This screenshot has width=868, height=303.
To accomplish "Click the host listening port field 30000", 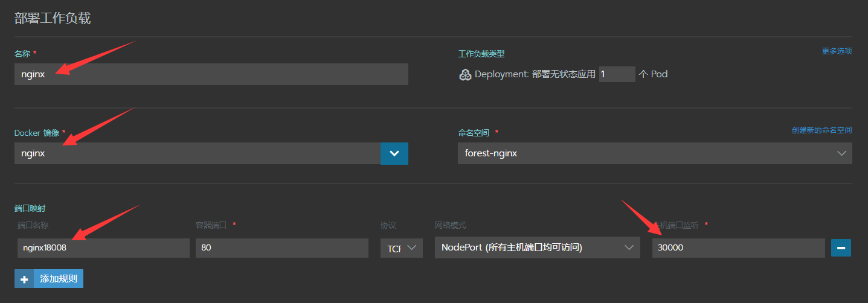I will [738, 247].
